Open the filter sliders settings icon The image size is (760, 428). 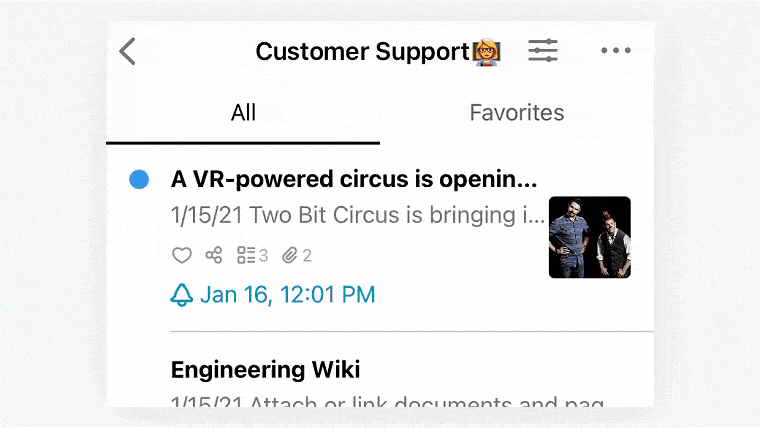tap(543, 50)
